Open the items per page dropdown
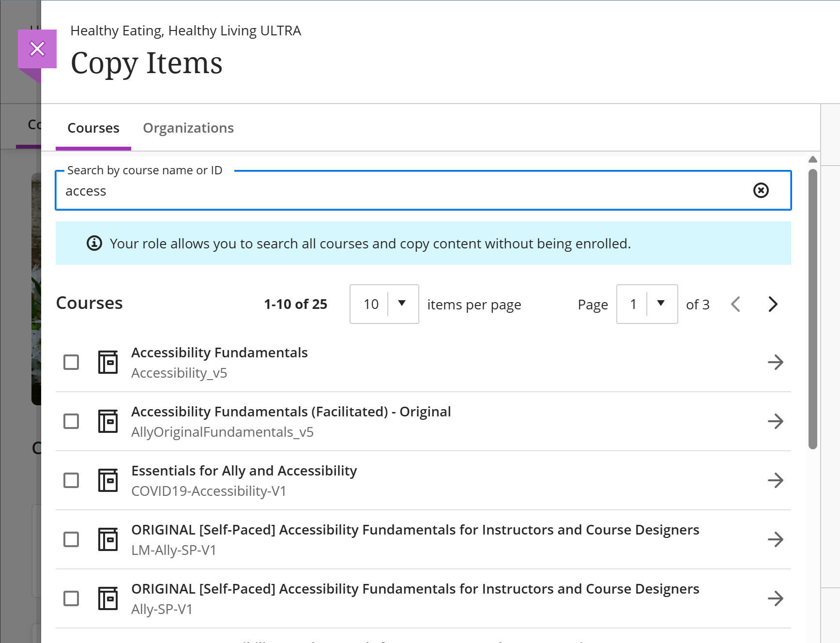The width and height of the screenshot is (840, 643). (384, 304)
